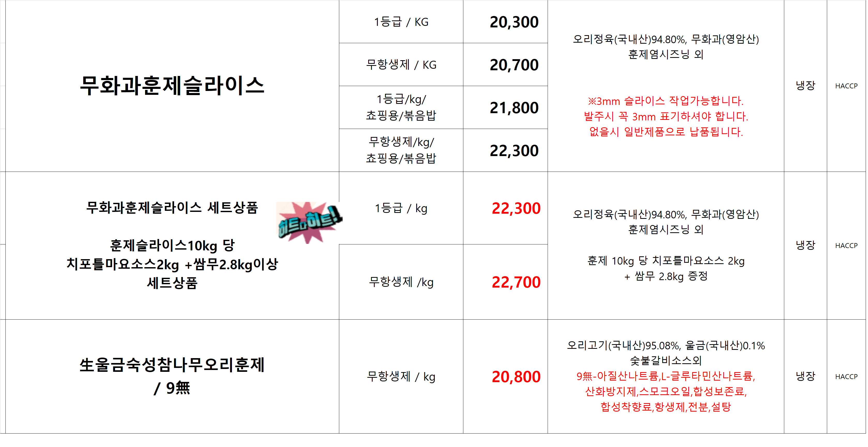
Task: Select the 무항생제/kg/ 쵸핑용/볶음밥 cell
Action: tap(401, 150)
